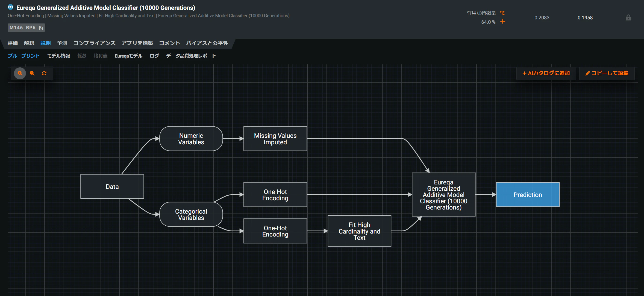Select the Missing Values Imputed node

275,139
